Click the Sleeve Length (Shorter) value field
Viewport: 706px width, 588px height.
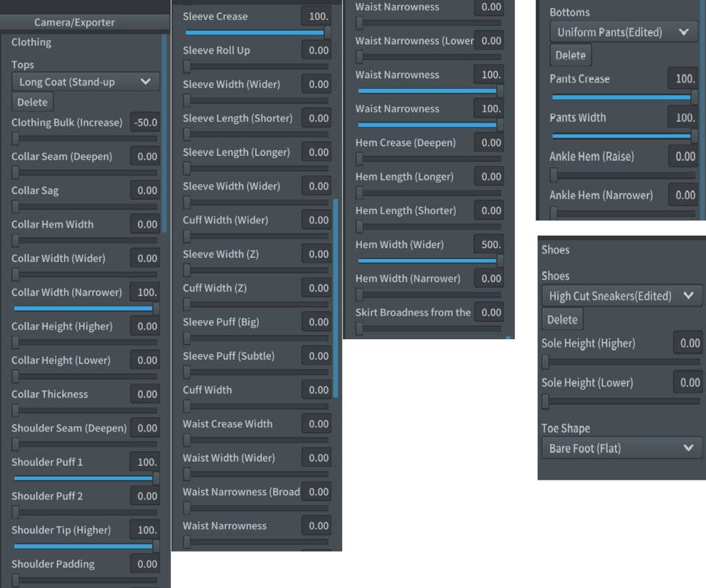316,119
